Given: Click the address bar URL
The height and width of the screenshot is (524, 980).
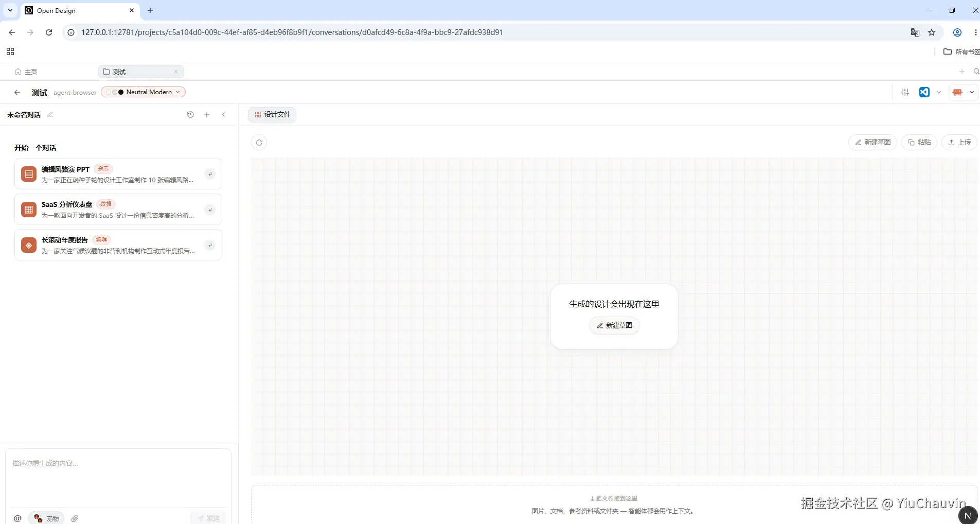Looking at the screenshot, I should click(292, 32).
